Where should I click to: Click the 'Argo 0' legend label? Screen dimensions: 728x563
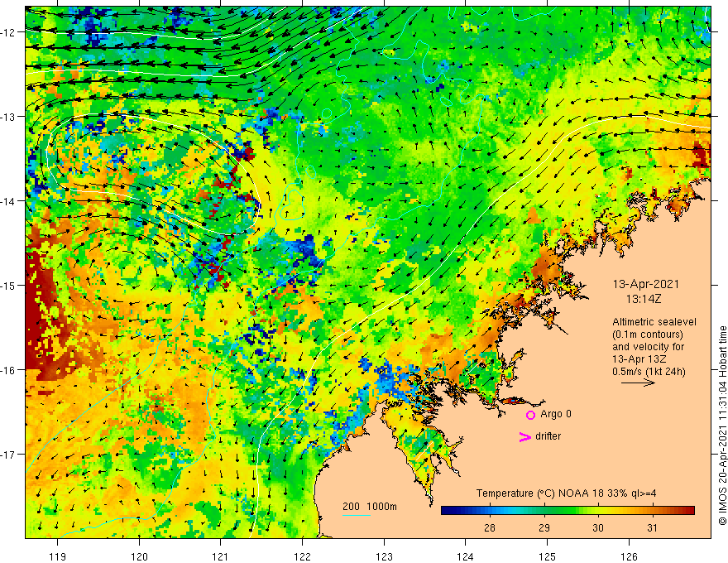pyautogui.click(x=556, y=414)
